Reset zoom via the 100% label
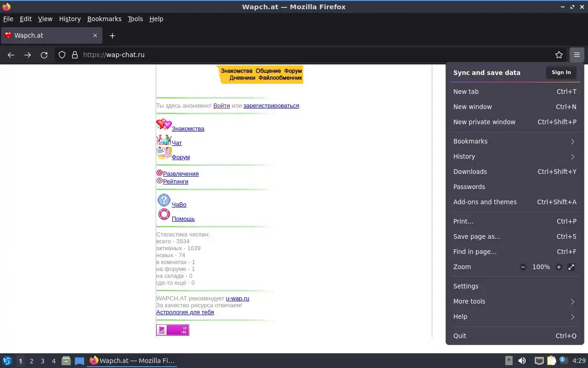This screenshot has height=368, width=588. pos(541,267)
